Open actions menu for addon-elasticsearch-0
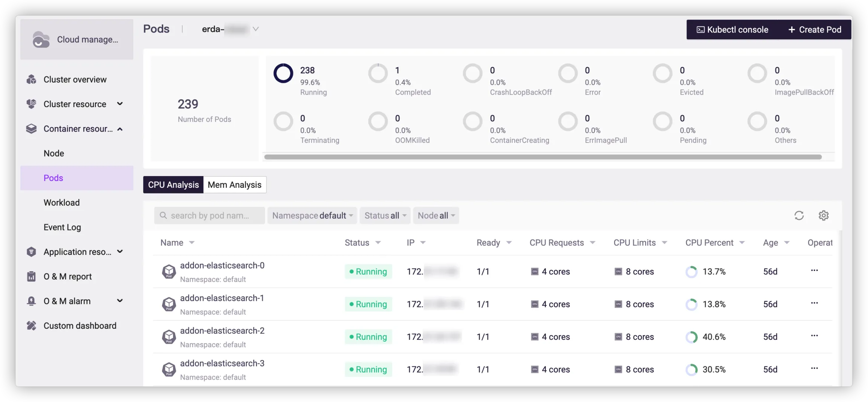The width and height of the screenshot is (868, 402). tap(814, 271)
